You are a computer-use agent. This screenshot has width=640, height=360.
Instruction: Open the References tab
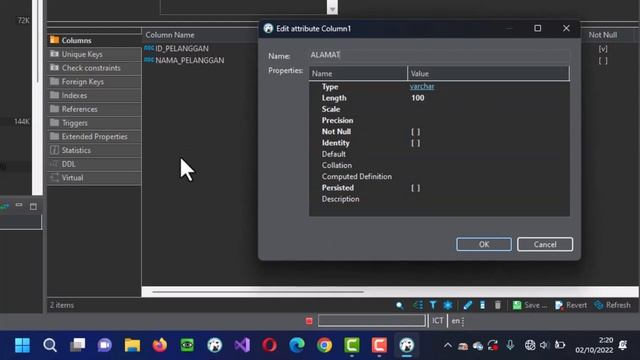click(x=94, y=109)
